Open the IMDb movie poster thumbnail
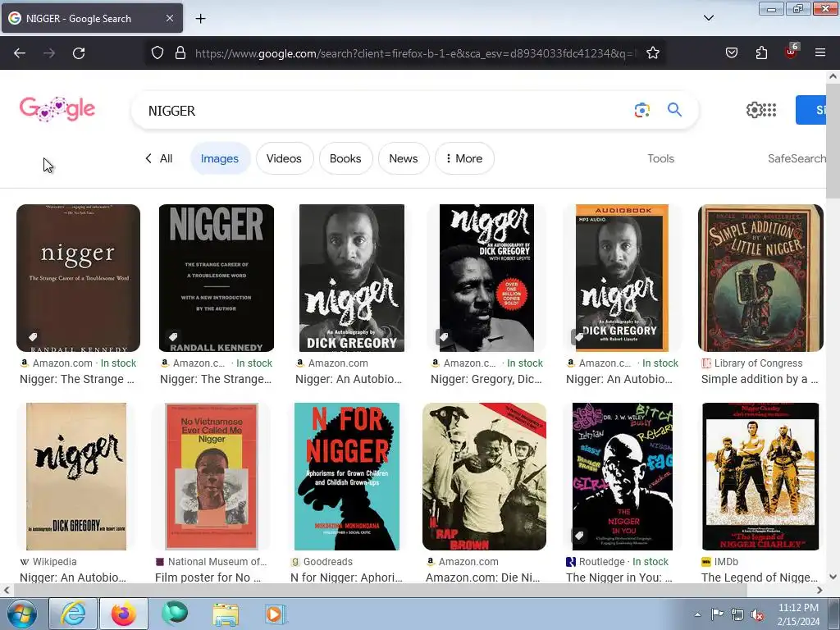The width and height of the screenshot is (840, 630). [760, 477]
